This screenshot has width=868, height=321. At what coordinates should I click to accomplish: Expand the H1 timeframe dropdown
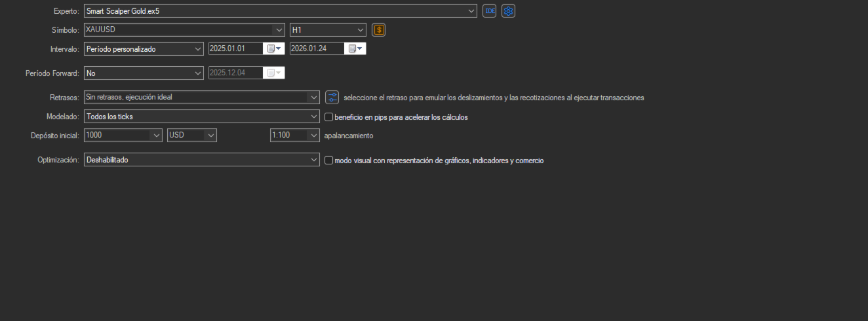click(361, 29)
